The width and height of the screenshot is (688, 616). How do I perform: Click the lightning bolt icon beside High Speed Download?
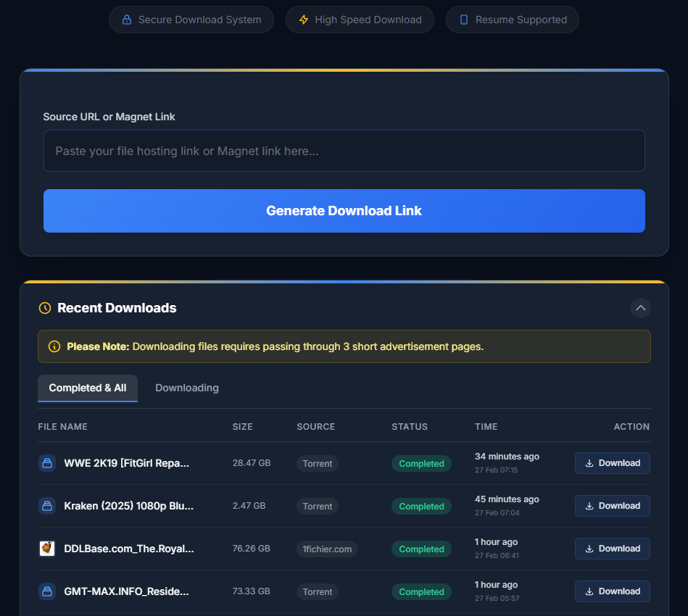(304, 20)
